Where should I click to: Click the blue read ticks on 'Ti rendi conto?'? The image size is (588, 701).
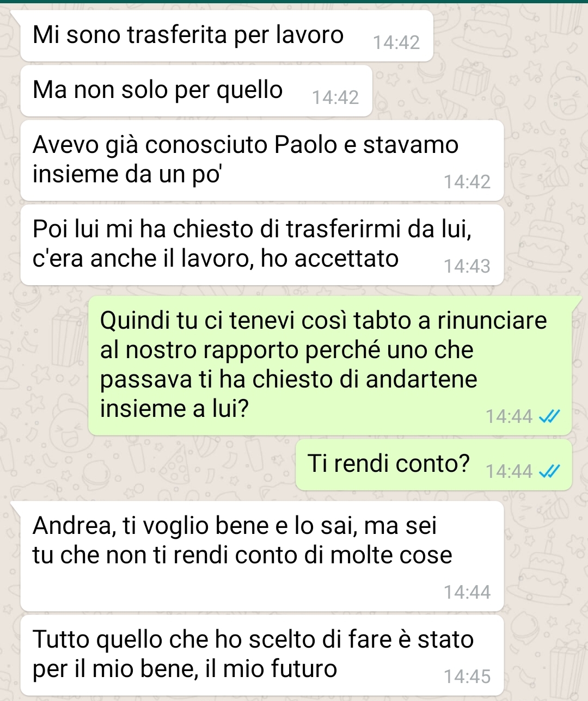[x=549, y=471]
